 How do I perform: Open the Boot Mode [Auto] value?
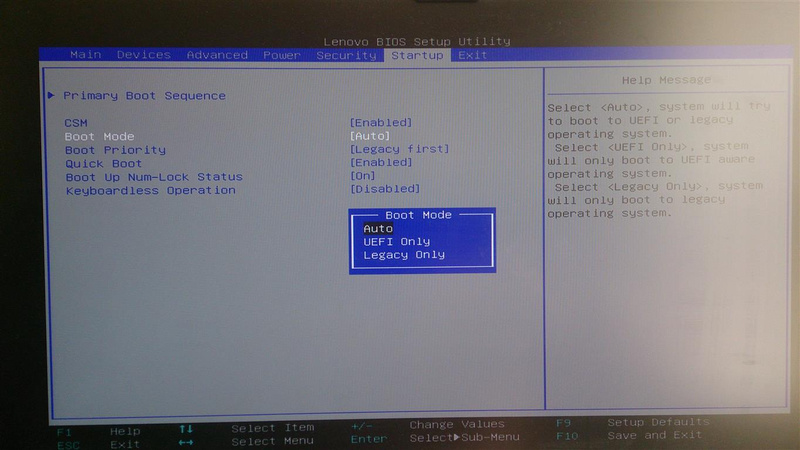pyautogui.click(x=370, y=136)
